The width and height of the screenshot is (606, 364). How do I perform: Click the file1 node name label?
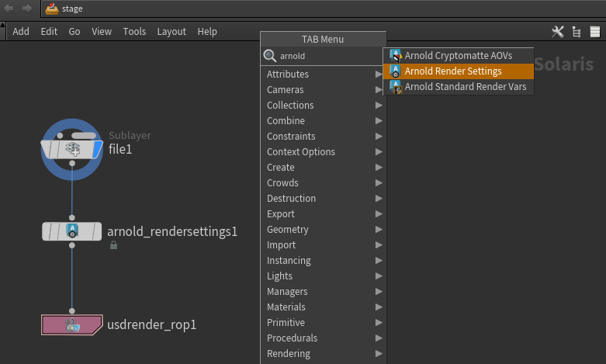pyautogui.click(x=120, y=149)
